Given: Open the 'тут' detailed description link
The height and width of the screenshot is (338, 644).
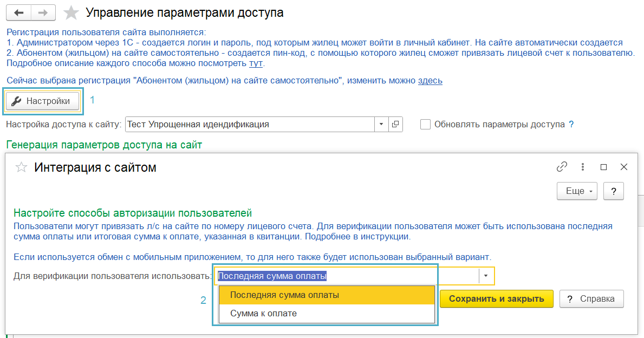Looking at the screenshot, I should [x=256, y=63].
